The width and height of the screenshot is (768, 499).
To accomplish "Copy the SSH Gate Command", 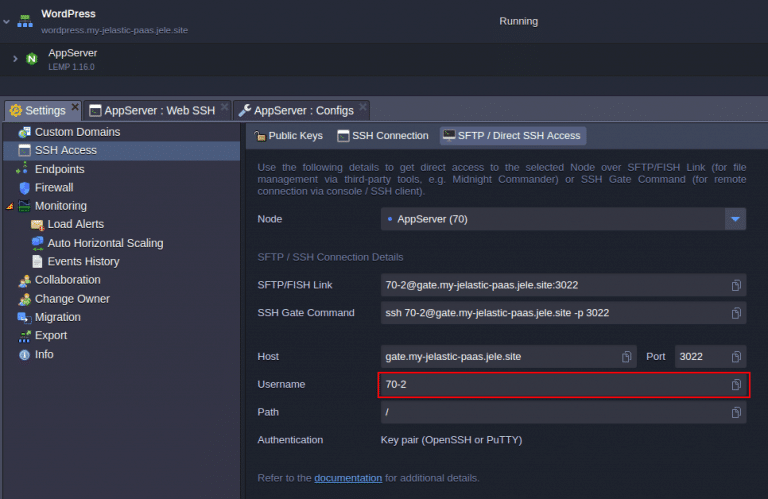I will coord(736,313).
